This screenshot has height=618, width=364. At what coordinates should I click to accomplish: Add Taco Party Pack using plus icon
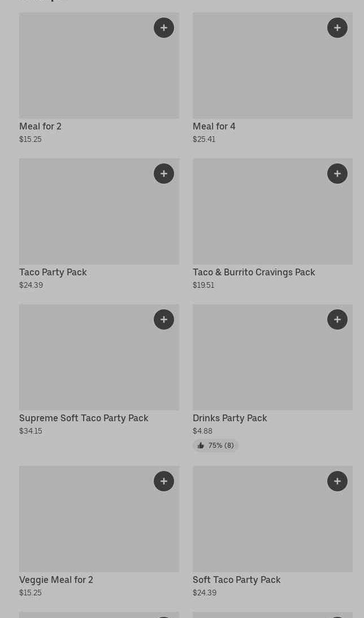(164, 174)
